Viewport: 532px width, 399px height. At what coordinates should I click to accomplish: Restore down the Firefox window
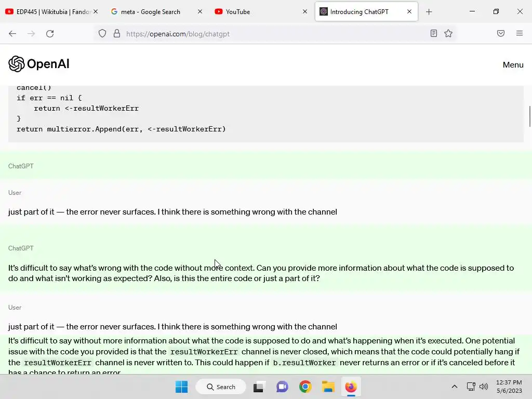coord(496,11)
